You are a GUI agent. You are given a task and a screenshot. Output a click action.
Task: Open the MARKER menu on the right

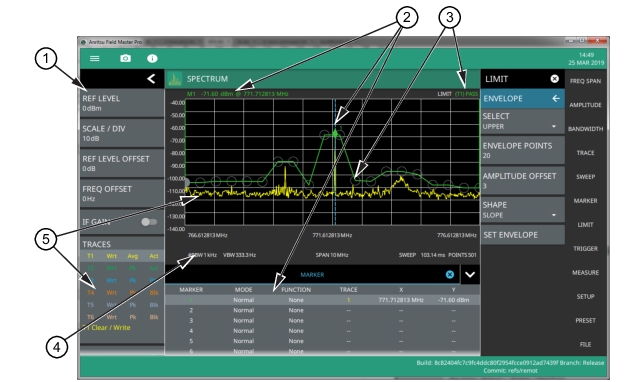(x=585, y=201)
